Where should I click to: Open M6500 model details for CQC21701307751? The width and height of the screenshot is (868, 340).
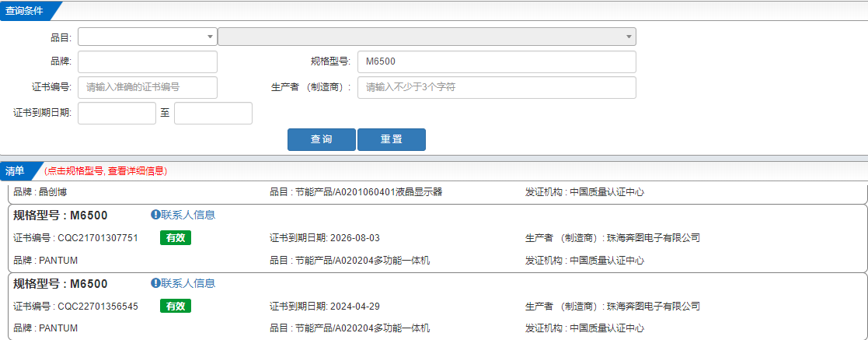pos(61,216)
